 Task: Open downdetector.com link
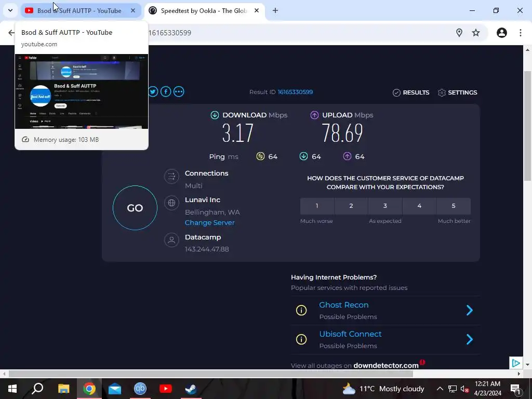pos(386,365)
